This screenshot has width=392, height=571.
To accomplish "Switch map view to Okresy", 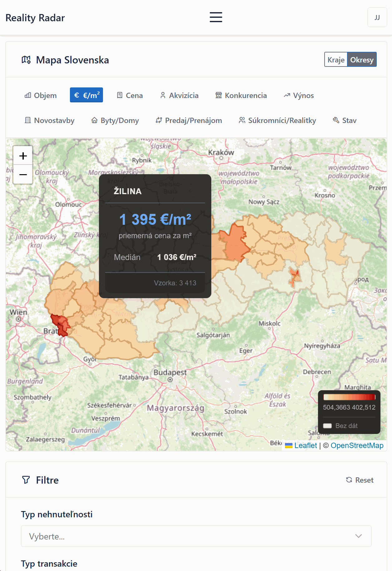I will [362, 60].
